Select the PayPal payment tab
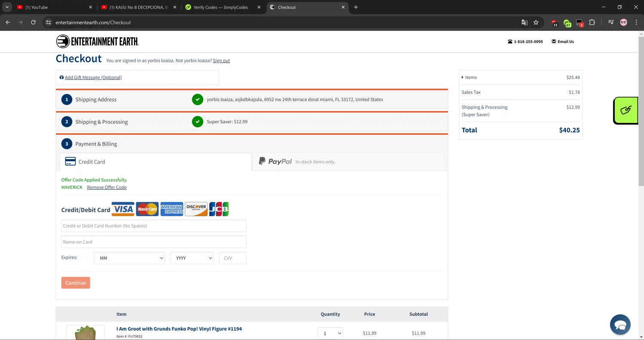The width and height of the screenshot is (644, 340). (x=348, y=162)
